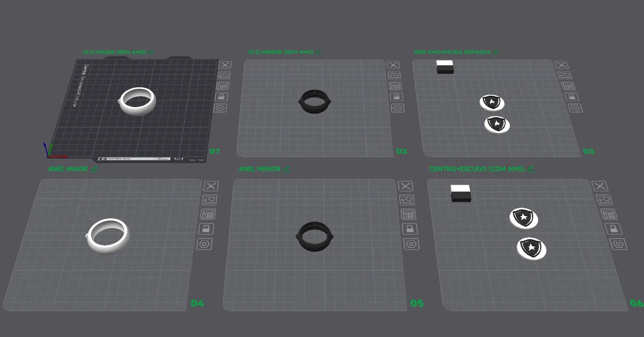Arrange objects on plate 01
644x337 pixels.
click(x=223, y=86)
